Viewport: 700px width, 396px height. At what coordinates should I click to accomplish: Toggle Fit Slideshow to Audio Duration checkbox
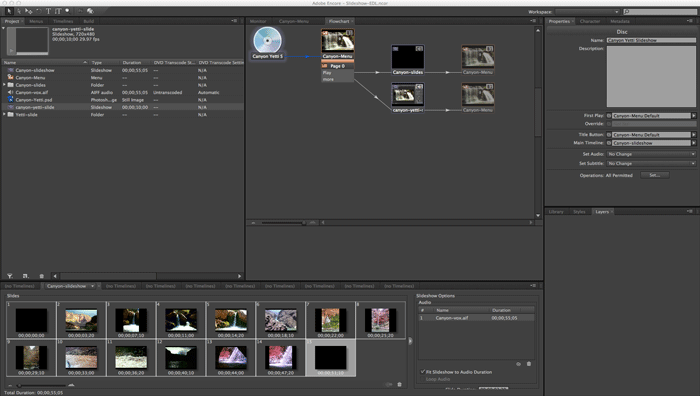[x=423, y=371]
